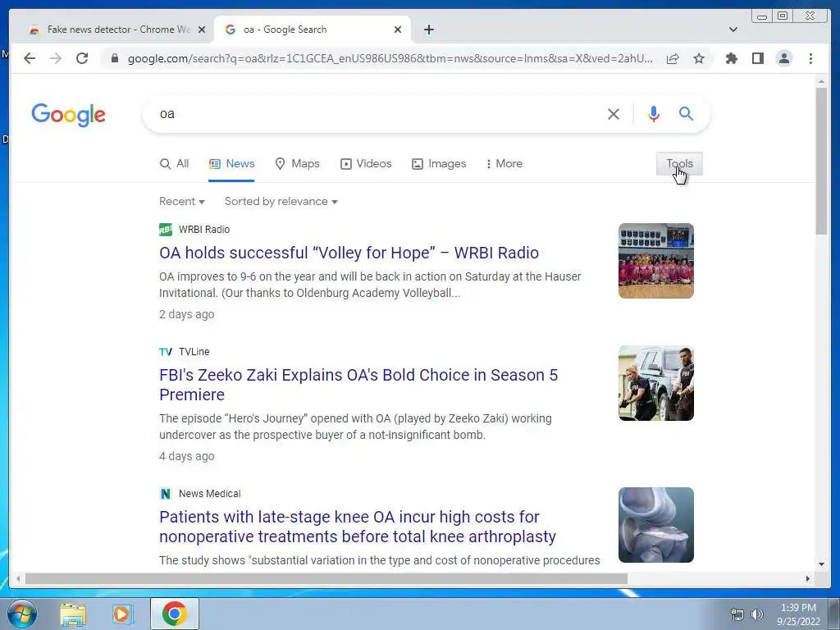
Task: Select the News tab
Action: pyautogui.click(x=231, y=164)
